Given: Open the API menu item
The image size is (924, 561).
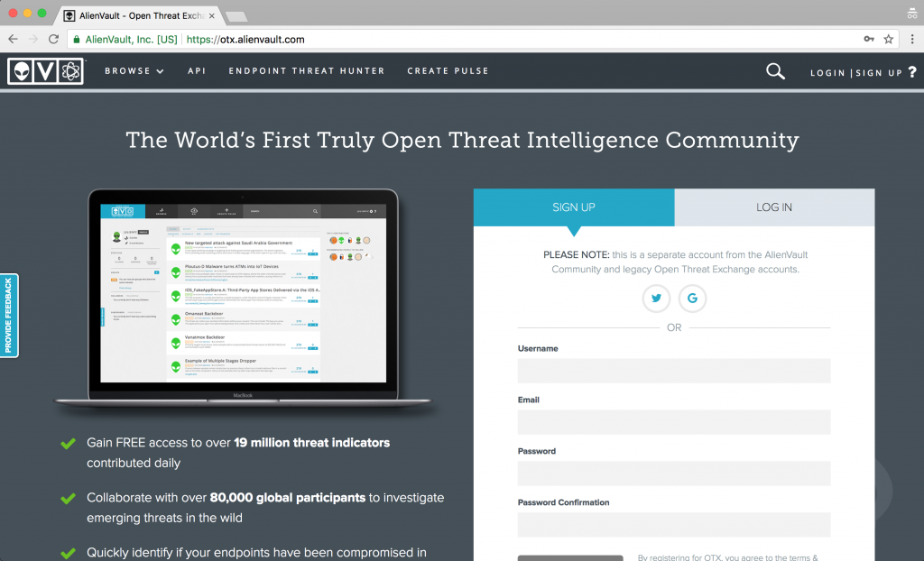Looking at the screenshot, I should [197, 71].
